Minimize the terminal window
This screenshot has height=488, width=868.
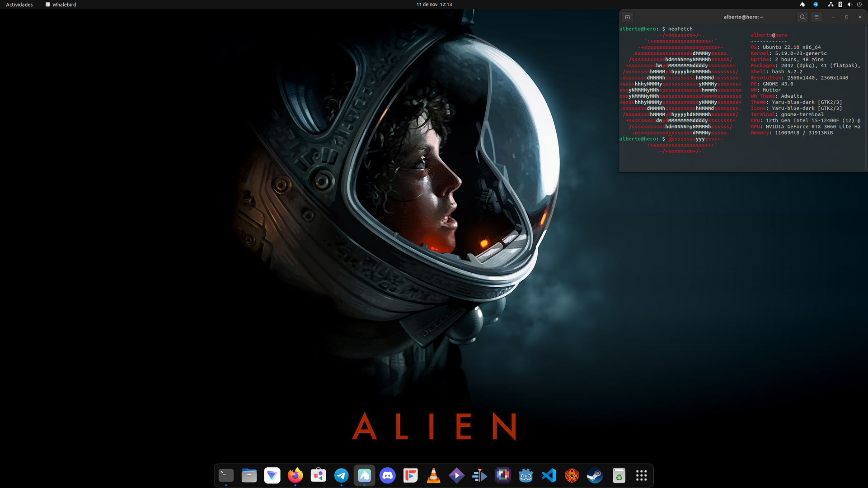[x=833, y=17]
